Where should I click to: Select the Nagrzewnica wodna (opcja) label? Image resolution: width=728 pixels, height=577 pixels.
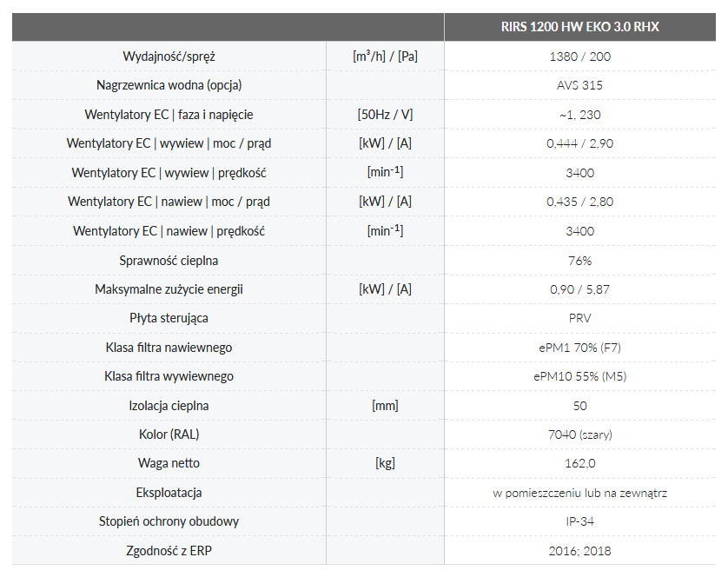(169, 85)
